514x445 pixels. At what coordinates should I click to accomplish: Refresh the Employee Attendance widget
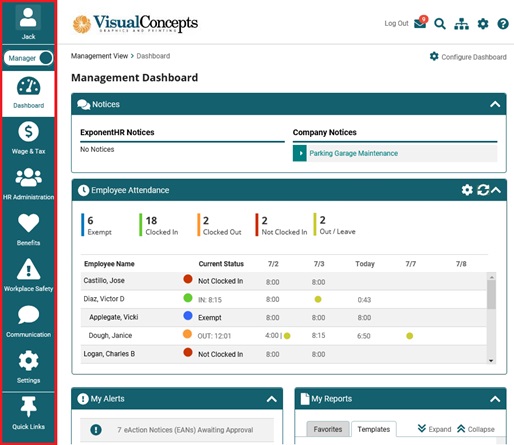tap(483, 190)
